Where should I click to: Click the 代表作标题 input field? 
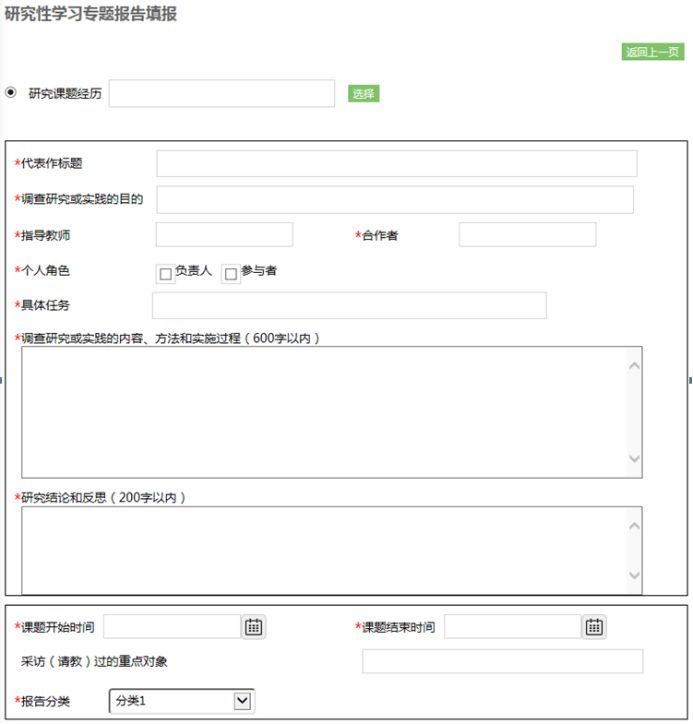coord(396,164)
